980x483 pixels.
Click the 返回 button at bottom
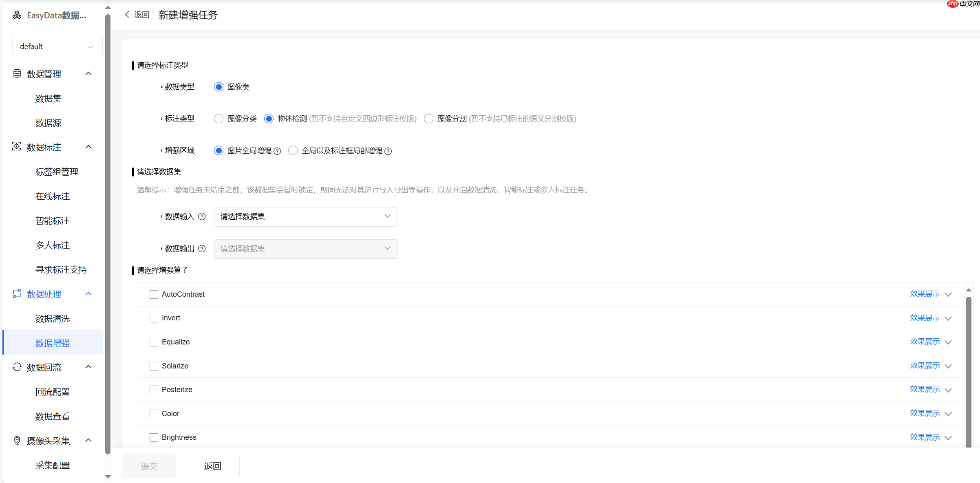(x=212, y=465)
